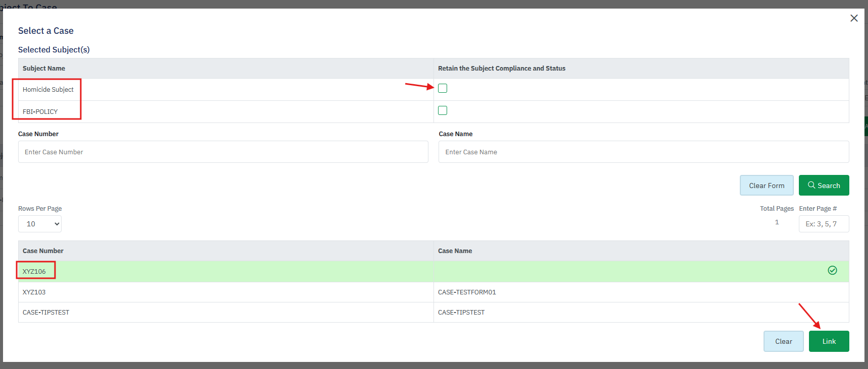Click the Homicide Subject name row
The width and height of the screenshot is (868, 369).
click(x=48, y=90)
